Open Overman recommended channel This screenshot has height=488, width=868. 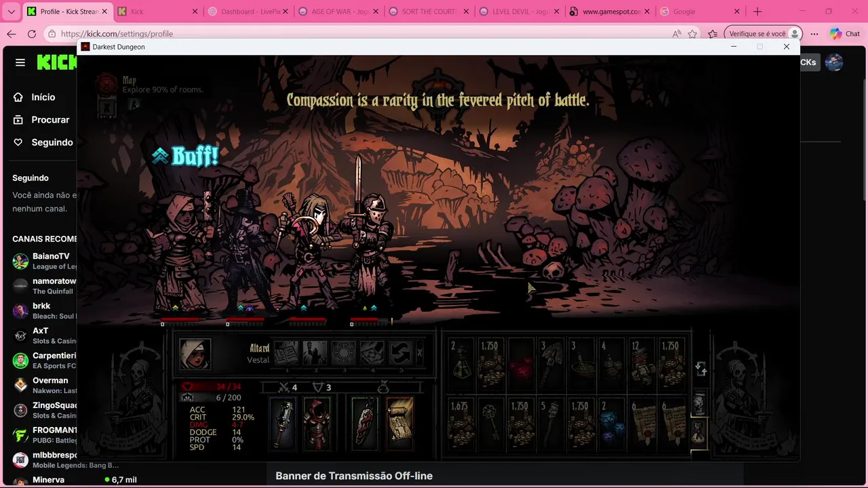click(43, 385)
